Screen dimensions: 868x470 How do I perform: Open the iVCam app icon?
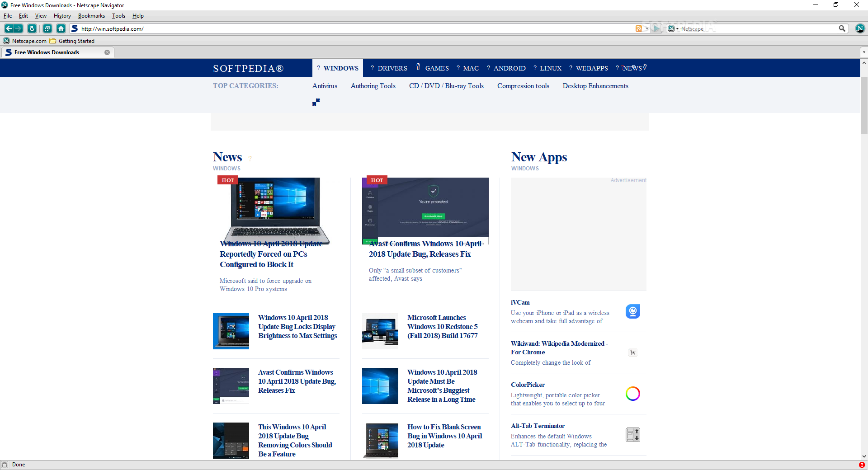pyautogui.click(x=632, y=311)
